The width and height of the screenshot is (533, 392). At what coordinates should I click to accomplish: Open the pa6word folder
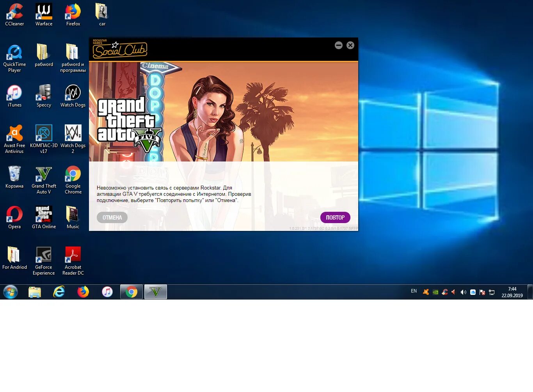[x=44, y=55]
